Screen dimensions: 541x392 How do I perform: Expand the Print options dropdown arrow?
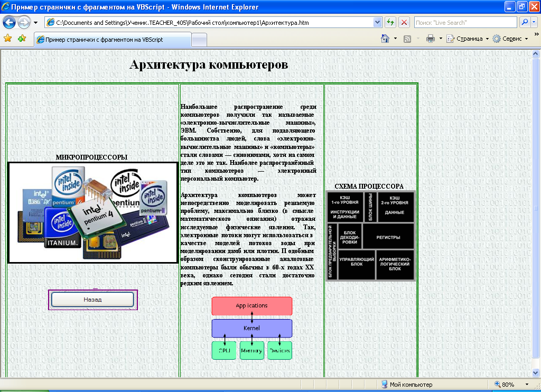(441, 39)
